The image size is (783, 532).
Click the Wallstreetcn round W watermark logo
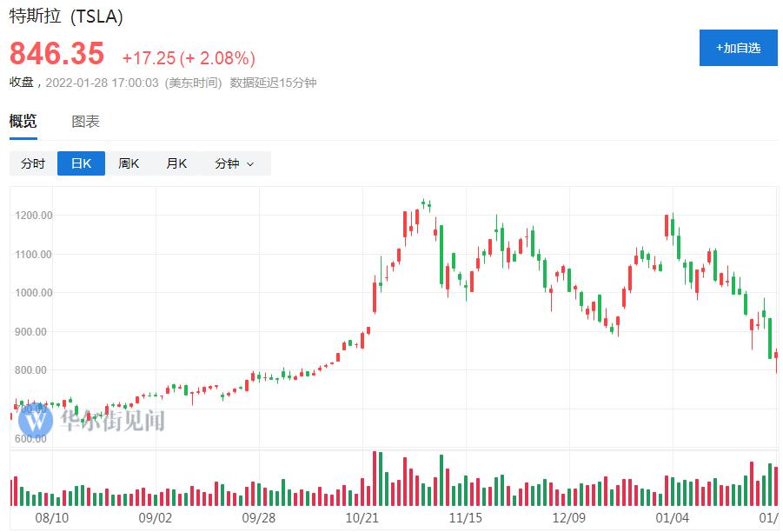pyautogui.click(x=36, y=420)
